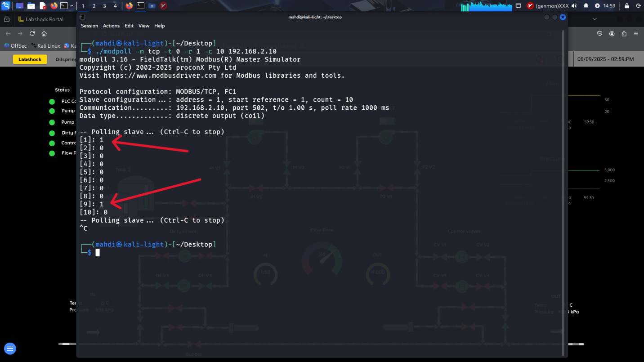This screenshot has width=644, height=362.
Task: Open the terminal Session menu
Action: 89,26
